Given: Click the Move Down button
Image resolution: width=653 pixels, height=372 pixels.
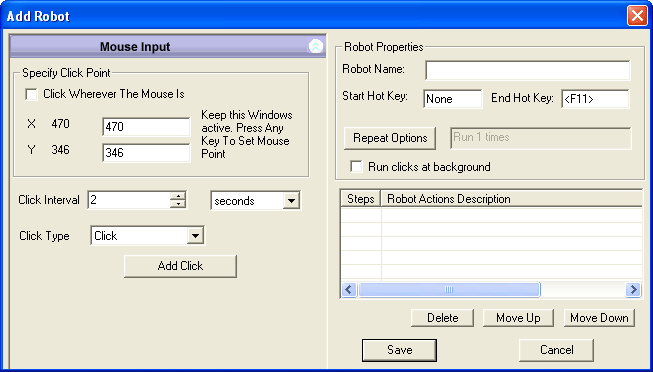Looking at the screenshot, I should 599,318.
